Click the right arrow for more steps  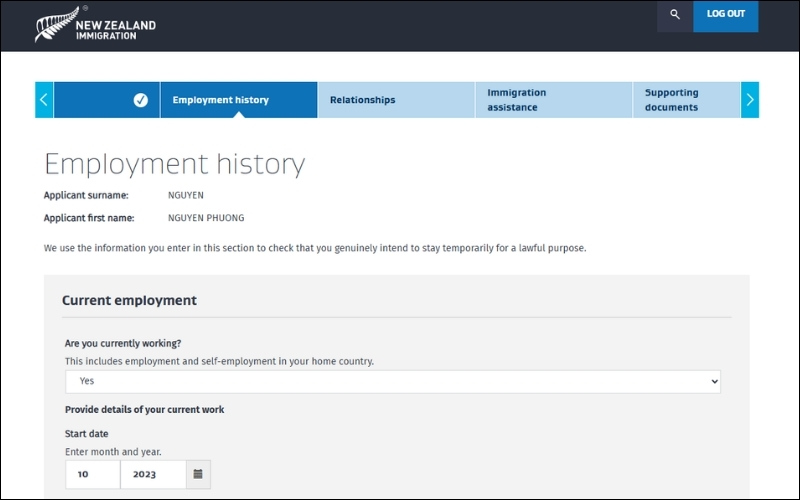[750, 100]
